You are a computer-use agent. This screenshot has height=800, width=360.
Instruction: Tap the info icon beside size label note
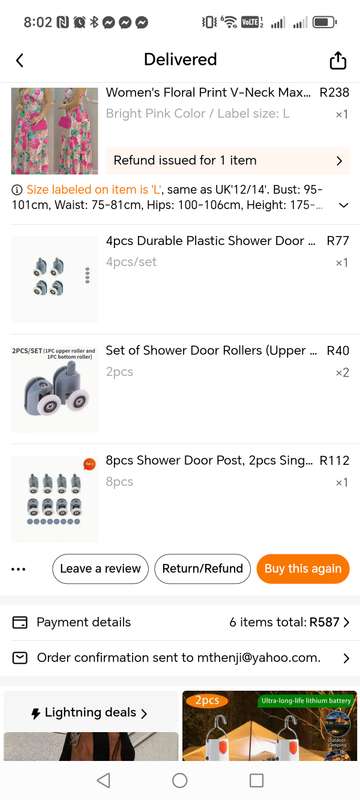point(17,190)
